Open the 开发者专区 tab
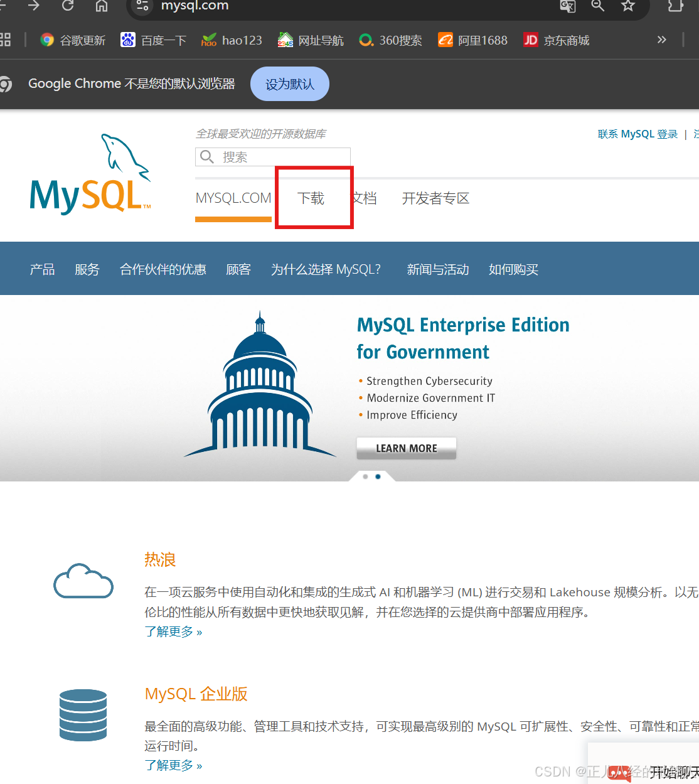The height and width of the screenshot is (784, 699). (x=435, y=198)
